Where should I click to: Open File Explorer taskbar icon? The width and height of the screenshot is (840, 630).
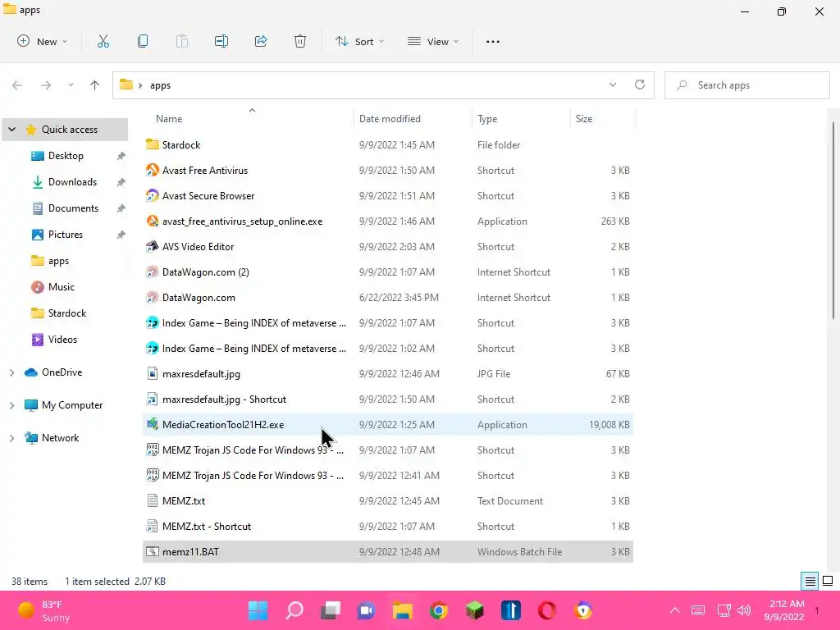point(402,610)
